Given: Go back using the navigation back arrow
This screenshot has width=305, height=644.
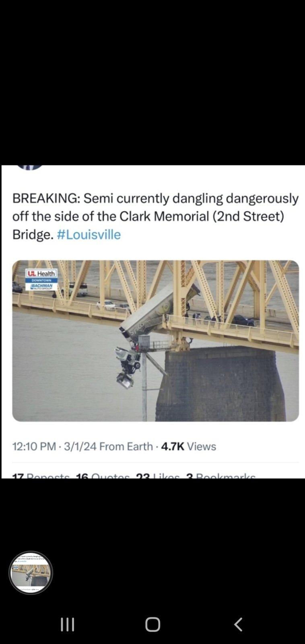Looking at the screenshot, I should tap(238, 624).
